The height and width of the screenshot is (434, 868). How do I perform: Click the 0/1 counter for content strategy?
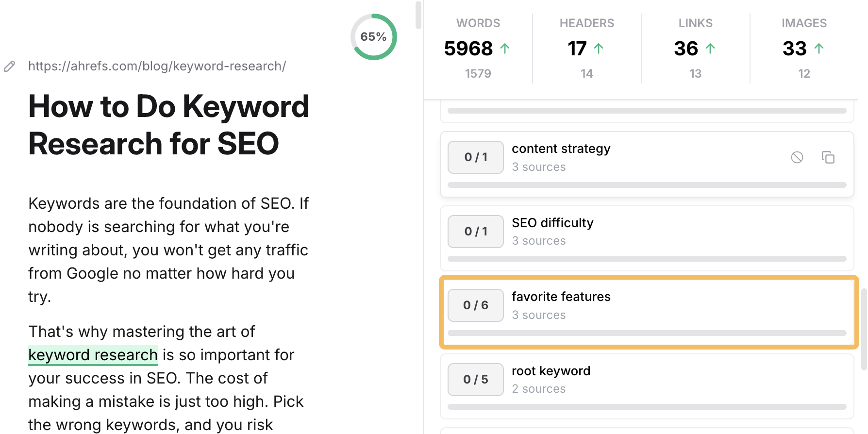[x=475, y=157]
